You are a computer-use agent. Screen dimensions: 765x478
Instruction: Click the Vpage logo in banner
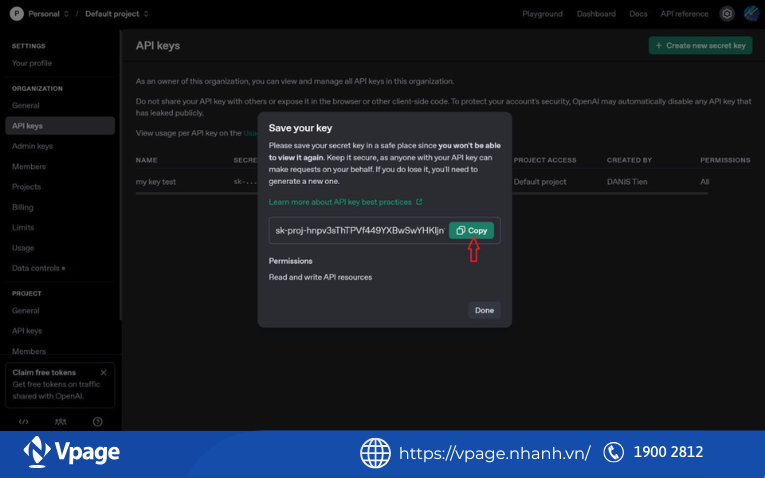(72, 452)
